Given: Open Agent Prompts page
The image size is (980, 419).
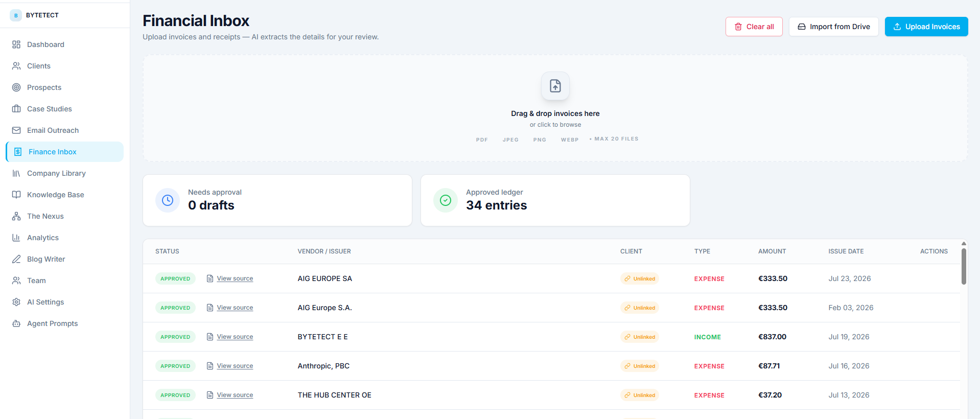Looking at the screenshot, I should click(65, 323).
